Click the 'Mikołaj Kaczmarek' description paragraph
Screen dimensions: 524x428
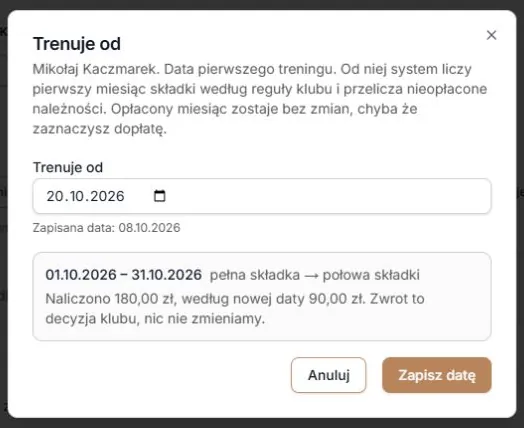(x=260, y=99)
